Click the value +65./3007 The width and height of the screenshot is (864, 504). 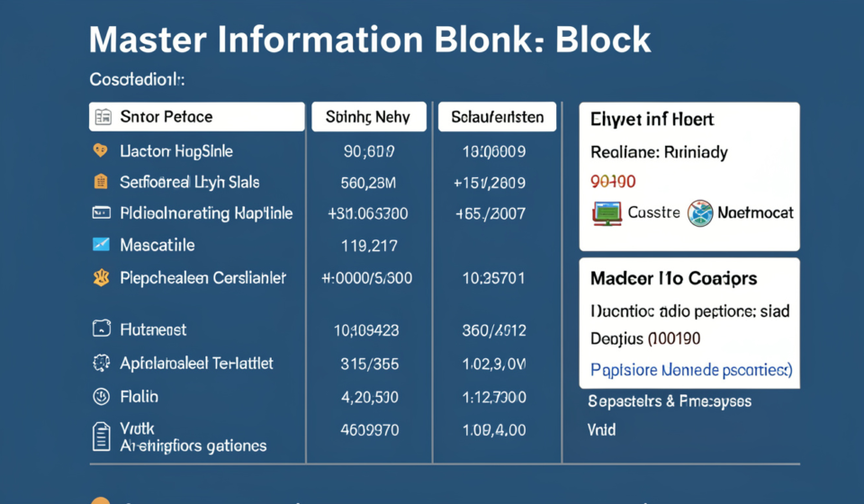pyautogui.click(x=490, y=213)
